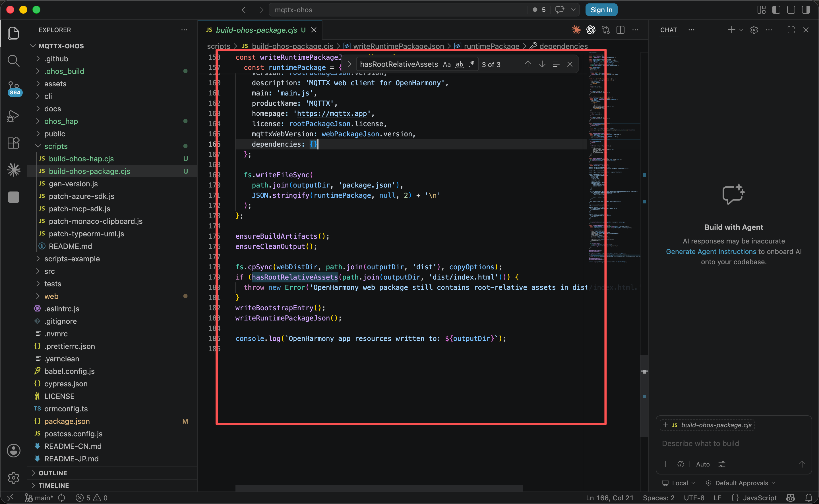Click the Copilot status icon in status bar
The width and height of the screenshot is (819, 504).
(791, 498)
